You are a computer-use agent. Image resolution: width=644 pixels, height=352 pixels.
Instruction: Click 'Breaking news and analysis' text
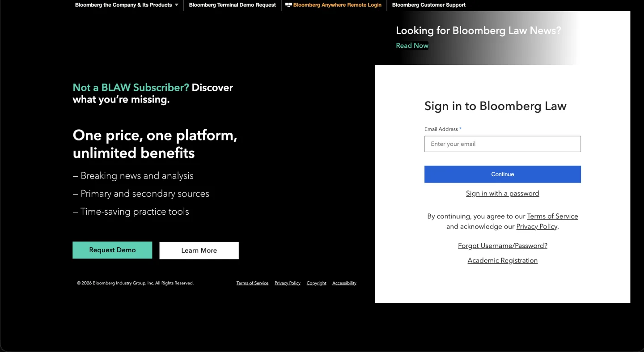click(137, 176)
